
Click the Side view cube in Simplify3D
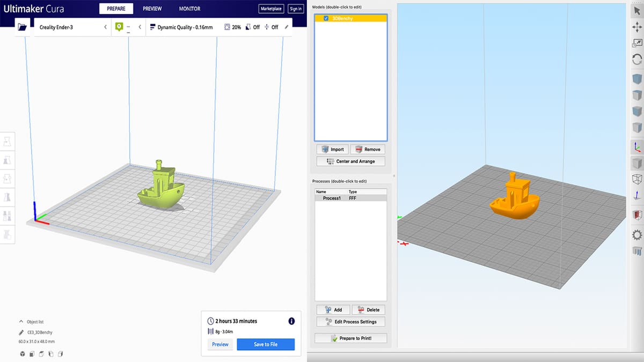[637, 128]
